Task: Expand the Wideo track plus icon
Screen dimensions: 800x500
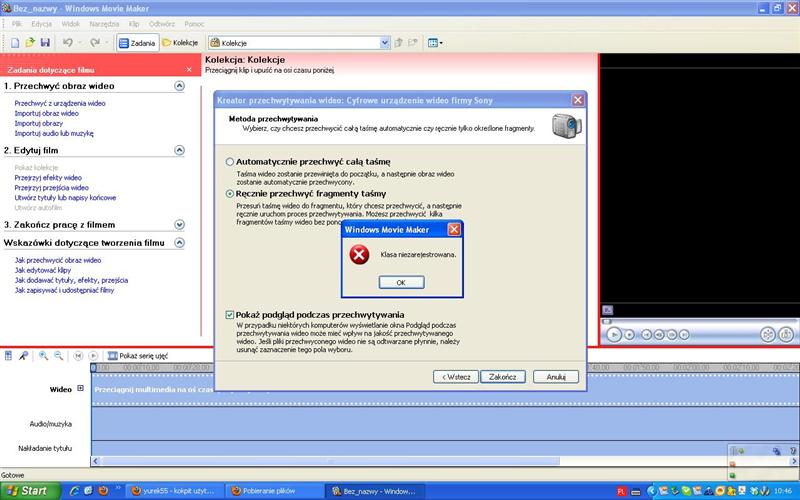Action: [x=80, y=388]
